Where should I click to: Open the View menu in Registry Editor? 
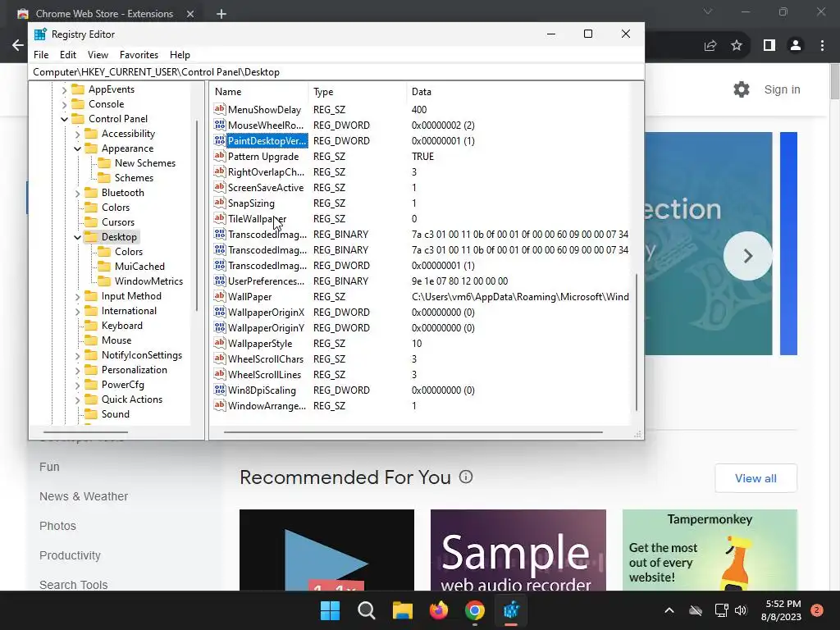click(98, 55)
